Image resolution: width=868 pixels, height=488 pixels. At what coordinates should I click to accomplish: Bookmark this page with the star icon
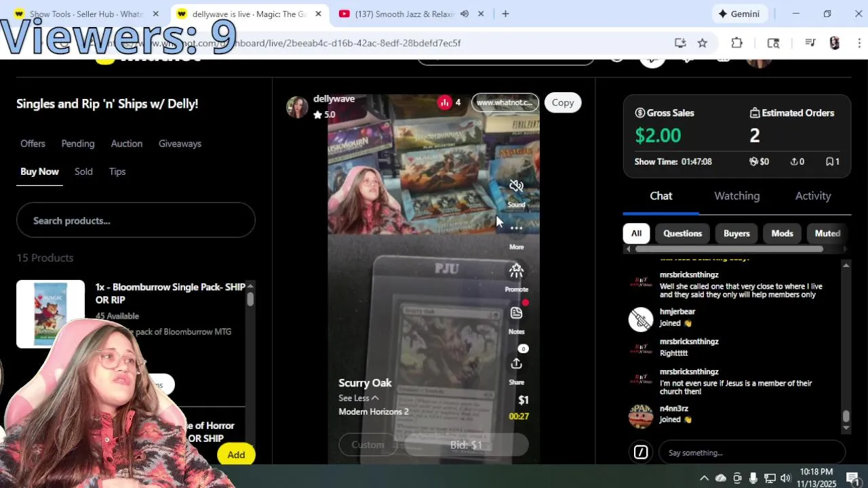703,43
